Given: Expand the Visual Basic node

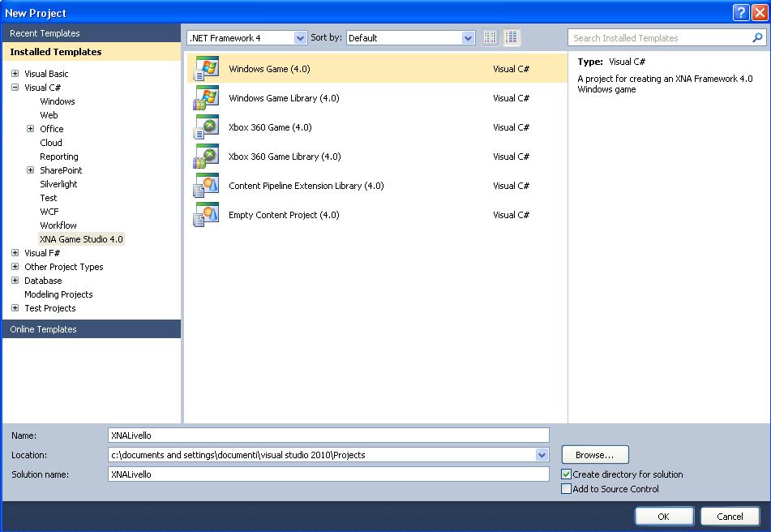Looking at the screenshot, I should (x=15, y=73).
